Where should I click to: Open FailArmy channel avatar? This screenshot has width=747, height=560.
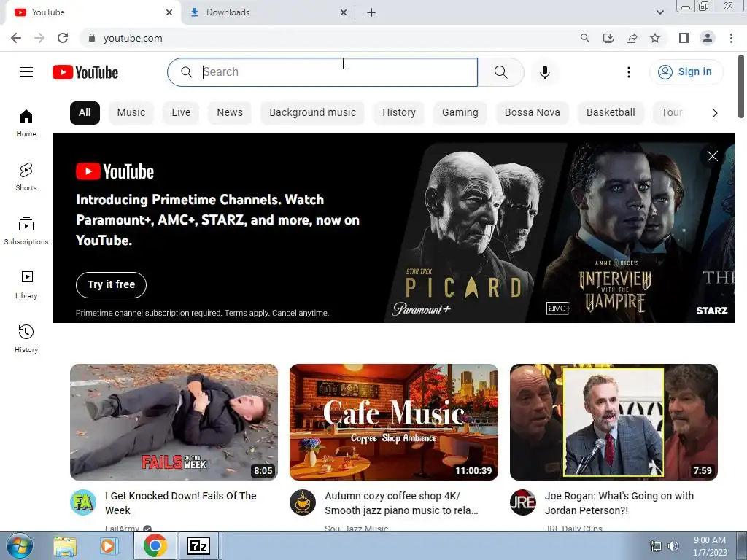pos(83,502)
